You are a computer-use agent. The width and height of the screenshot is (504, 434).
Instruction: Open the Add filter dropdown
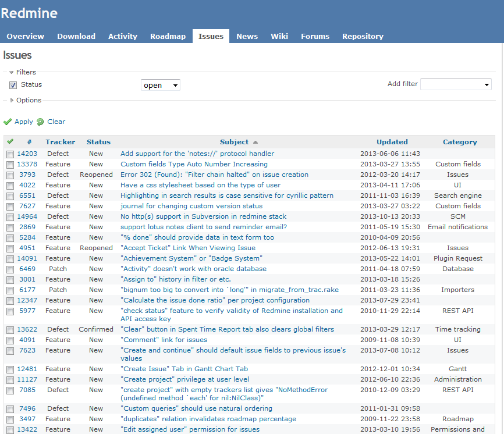(x=456, y=84)
